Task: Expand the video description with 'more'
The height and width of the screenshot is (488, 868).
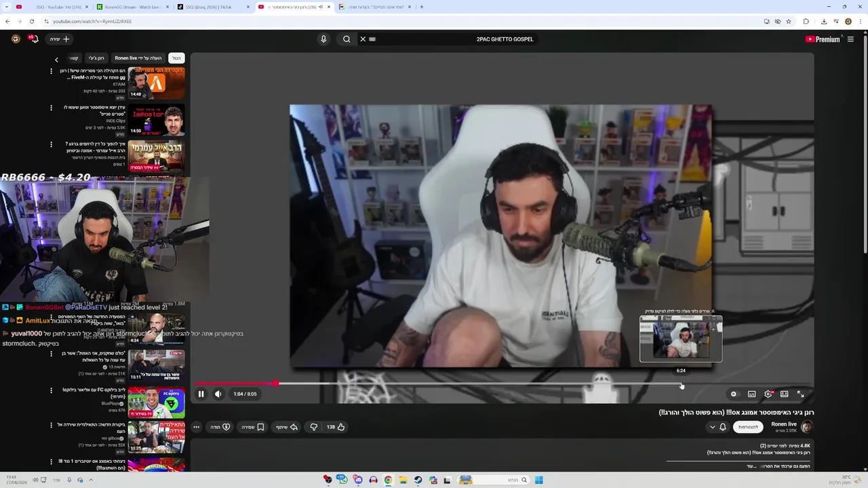Action: [751, 466]
